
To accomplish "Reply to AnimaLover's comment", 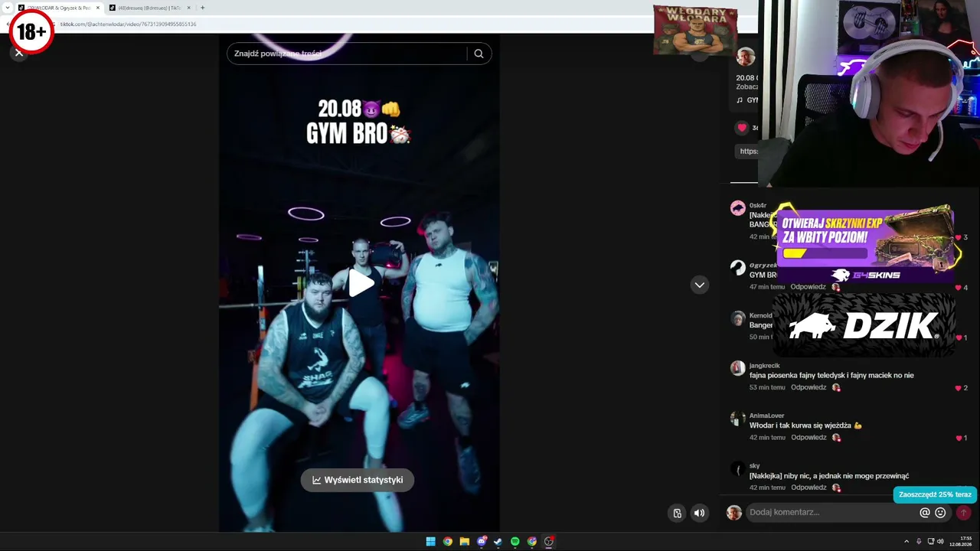I will coord(808,437).
